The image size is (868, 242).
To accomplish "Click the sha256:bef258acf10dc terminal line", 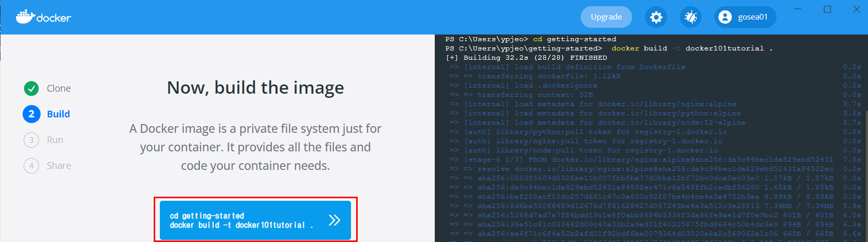I will coord(655,197).
